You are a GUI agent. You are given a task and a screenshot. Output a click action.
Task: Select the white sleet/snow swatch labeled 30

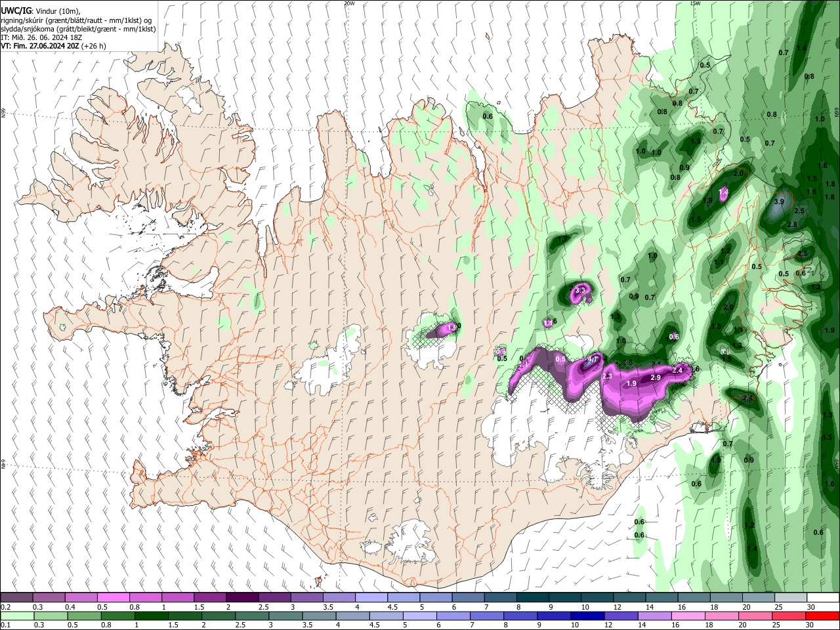tap(823, 598)
